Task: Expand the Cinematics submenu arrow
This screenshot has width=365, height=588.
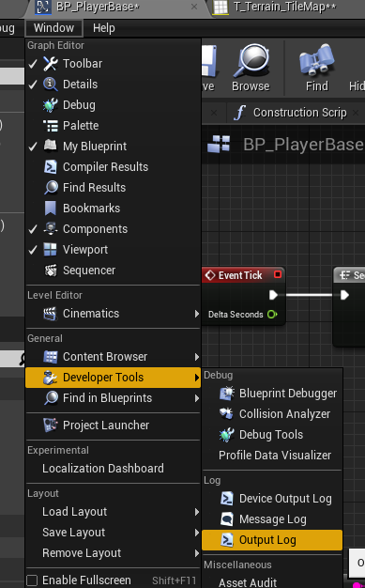Action: (x=197, y=314)
